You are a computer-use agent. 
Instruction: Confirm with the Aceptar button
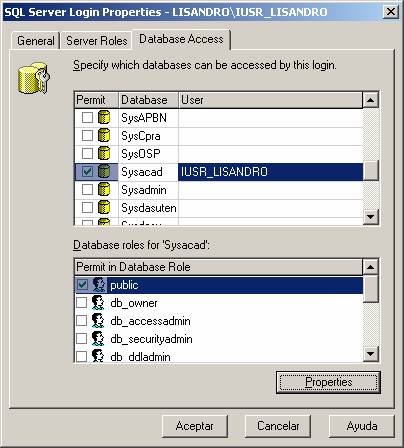195,426
